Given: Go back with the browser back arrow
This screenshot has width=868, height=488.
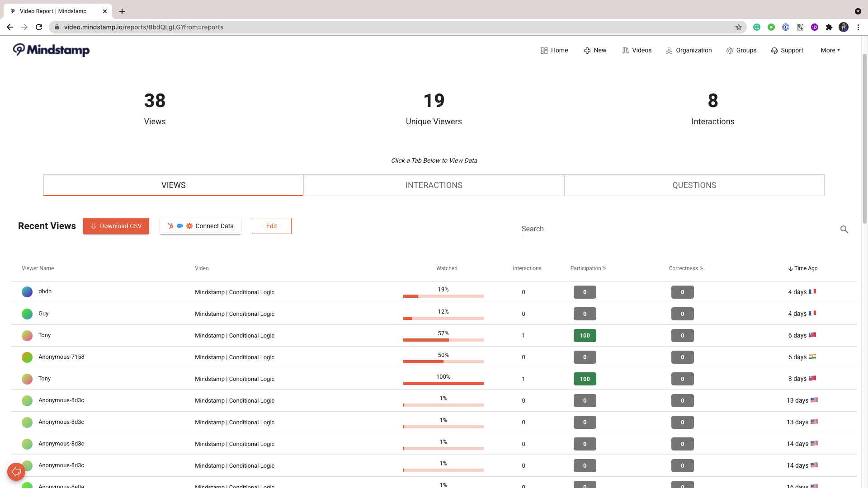Looking at the screenshot, I should (x=10, y=27).
